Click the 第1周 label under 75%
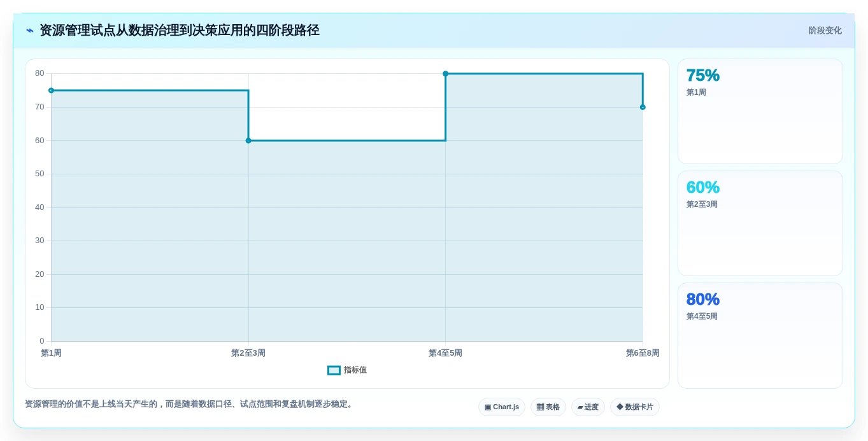This screenshot has width=868, height=441. pyautogui.click(x=696, y=93)
